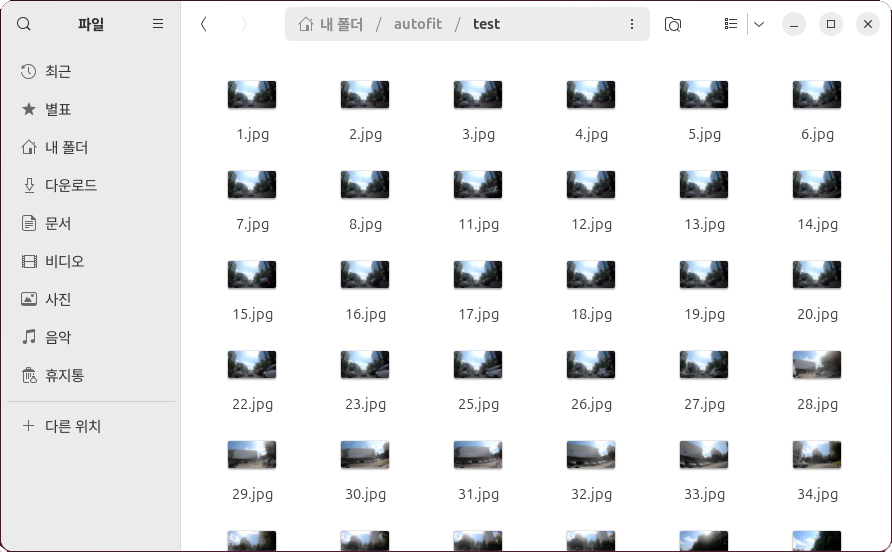Go back with the left arrow
The width and height of the screenshot is (892, 552).
(203, 24)
